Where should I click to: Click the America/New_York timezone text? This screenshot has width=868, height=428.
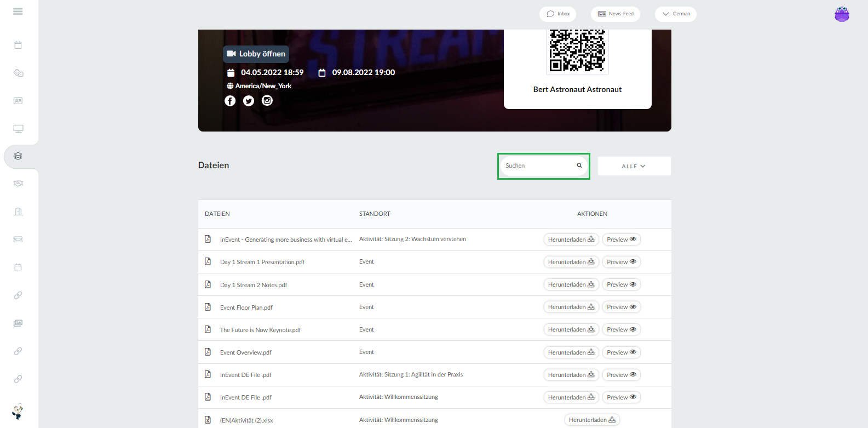click(x=263, y=86)
